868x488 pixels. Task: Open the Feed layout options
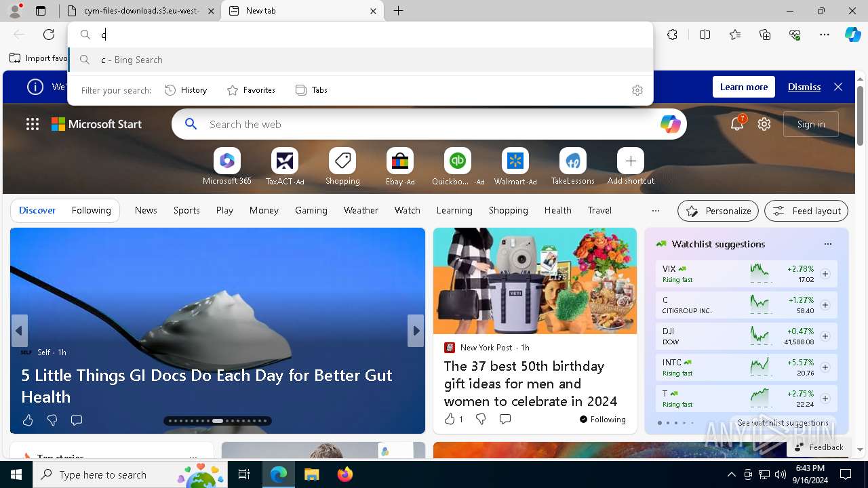coord(806,211)
